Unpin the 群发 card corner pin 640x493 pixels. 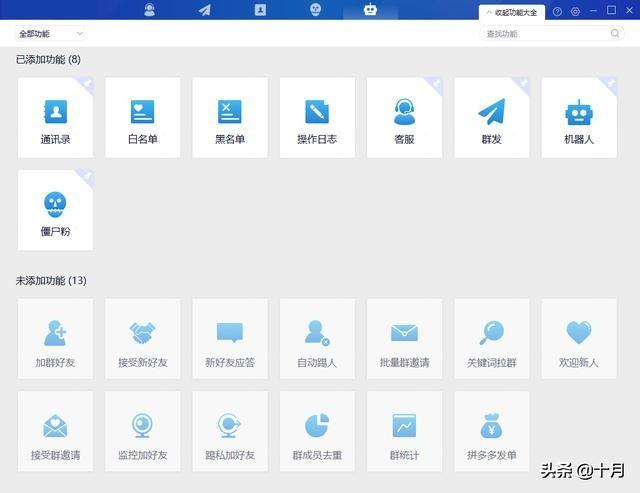click(x=523, y=84)
